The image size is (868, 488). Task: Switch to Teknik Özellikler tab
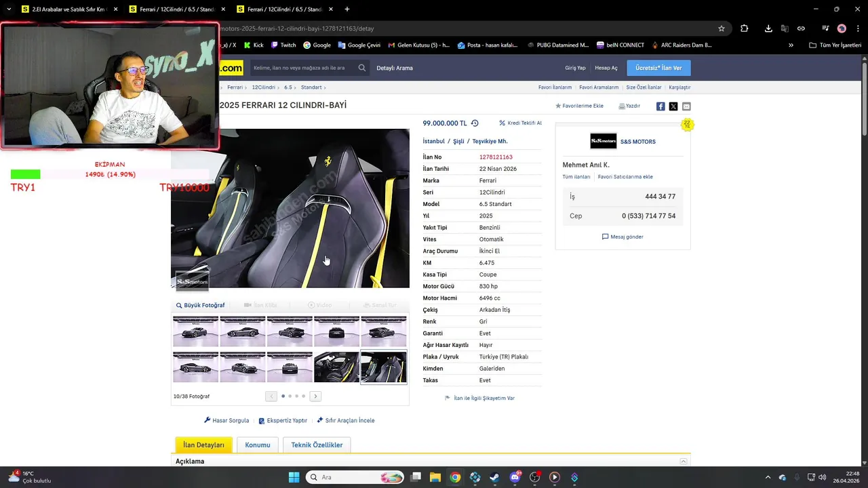(317, 445)
